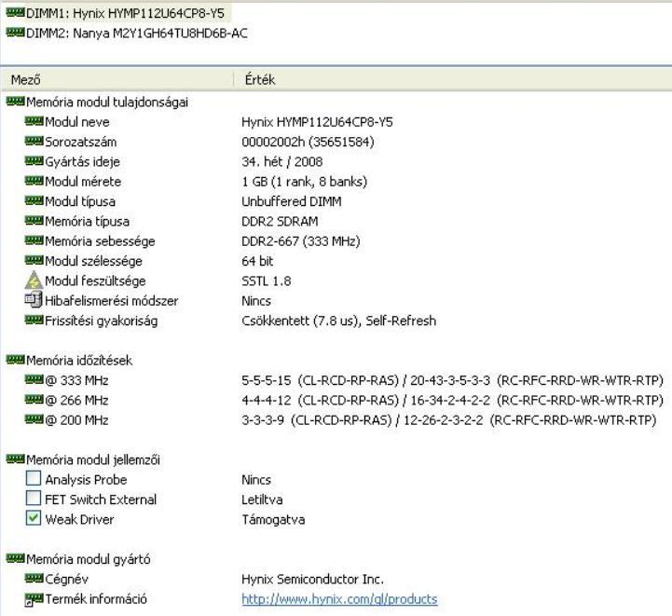Click the value 1 GB (1 rank, 8 banks)

click(304, 182)
